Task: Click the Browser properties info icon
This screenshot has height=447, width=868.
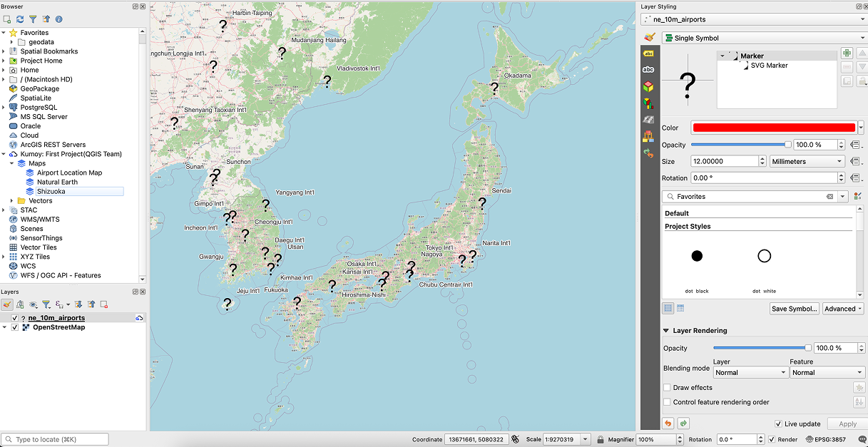Action: (58, 19)
